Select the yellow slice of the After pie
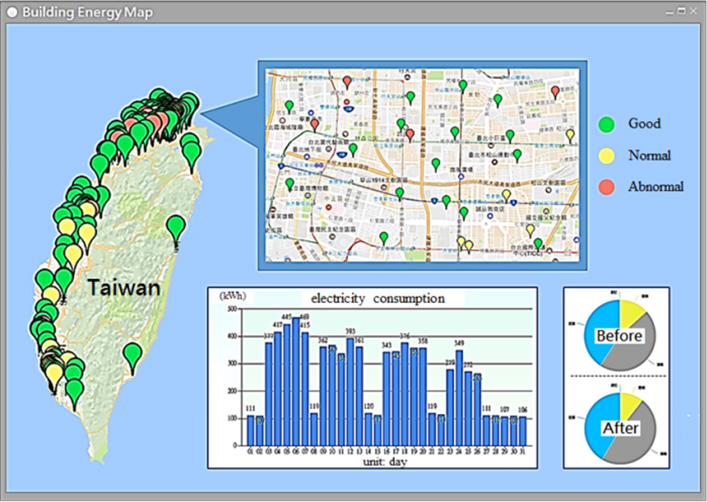The width and height of the screenshot is (707, 502). 629,402
